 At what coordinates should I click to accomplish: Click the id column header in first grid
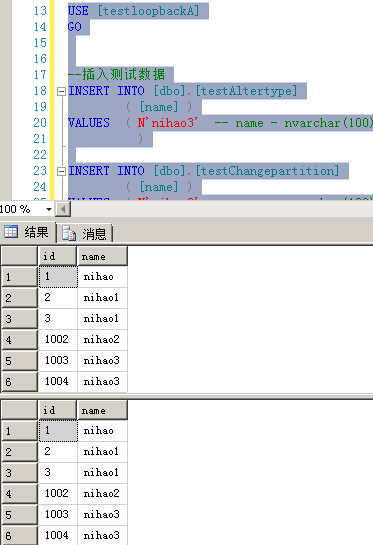(57, 257)
